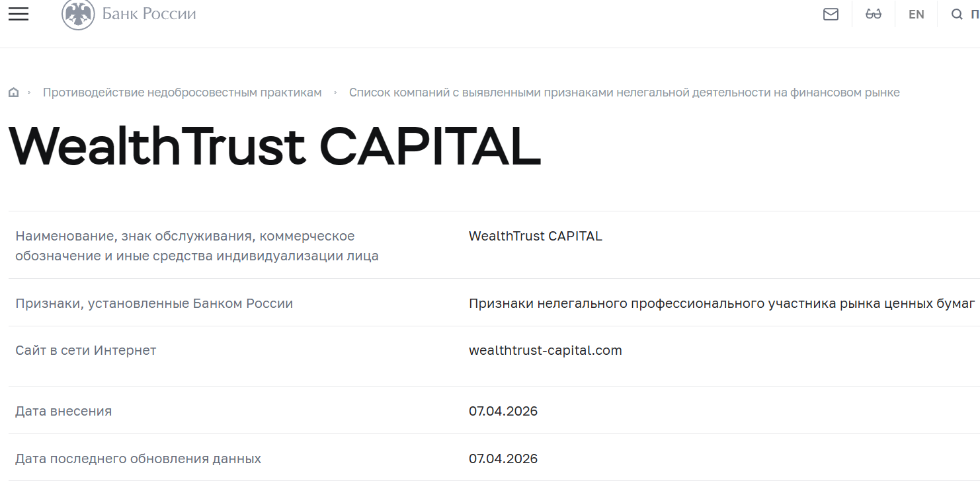Open the 'Список компаний с выявленными признаками' breadcrumb
Viewport: 980px width, 483px height.
coord(624,92)
